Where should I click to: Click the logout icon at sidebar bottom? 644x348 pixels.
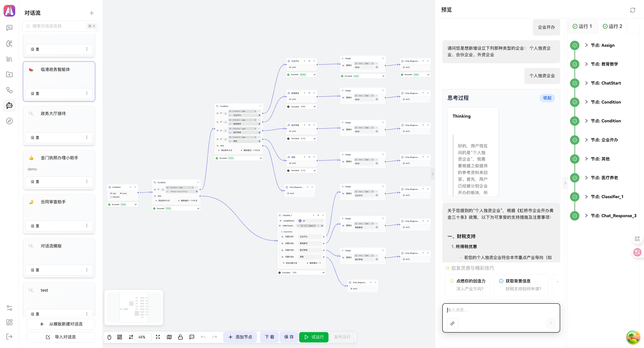pyautogui.click(x=9, y=337)
